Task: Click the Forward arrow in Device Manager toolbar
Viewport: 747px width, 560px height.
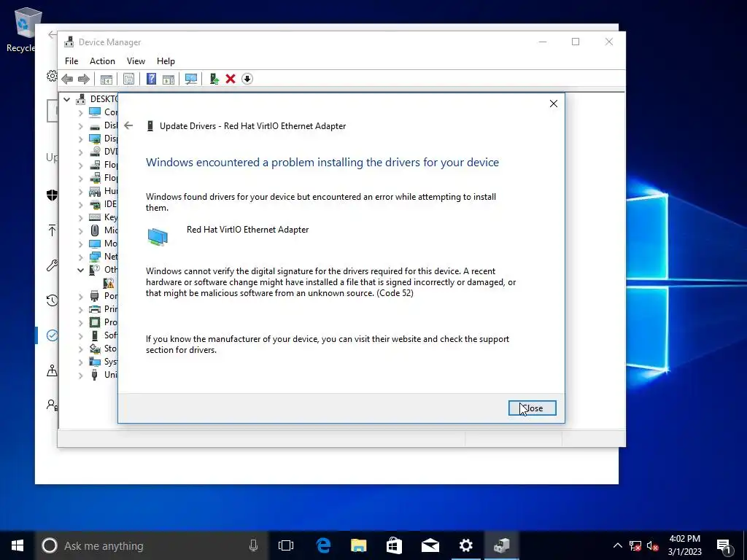Action: click(x=83, y=79)
